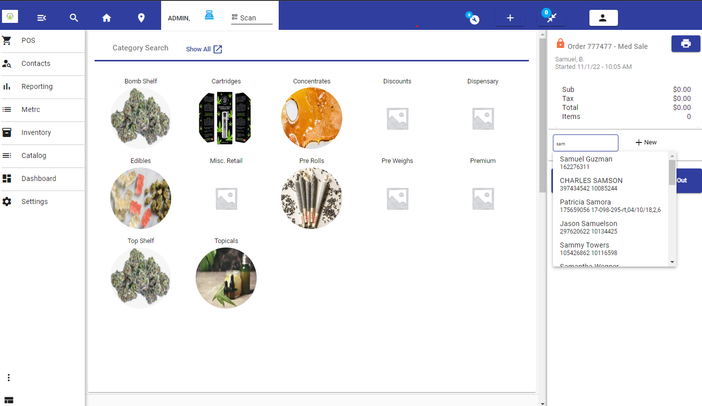Viewport: 702px width, 406px height.
Task: Click the location pin icon
Action: click(141, 18)
